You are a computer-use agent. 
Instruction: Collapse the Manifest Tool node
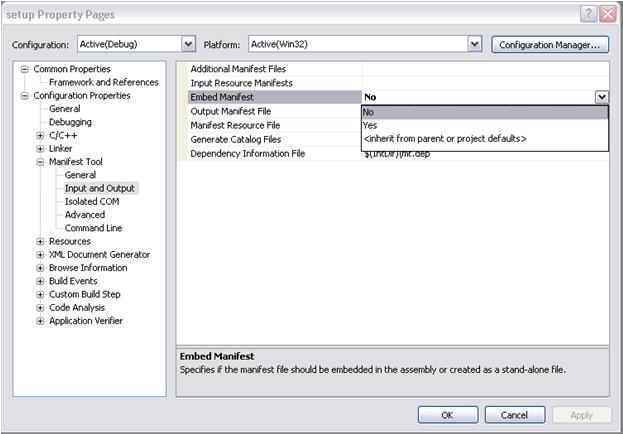40,162
